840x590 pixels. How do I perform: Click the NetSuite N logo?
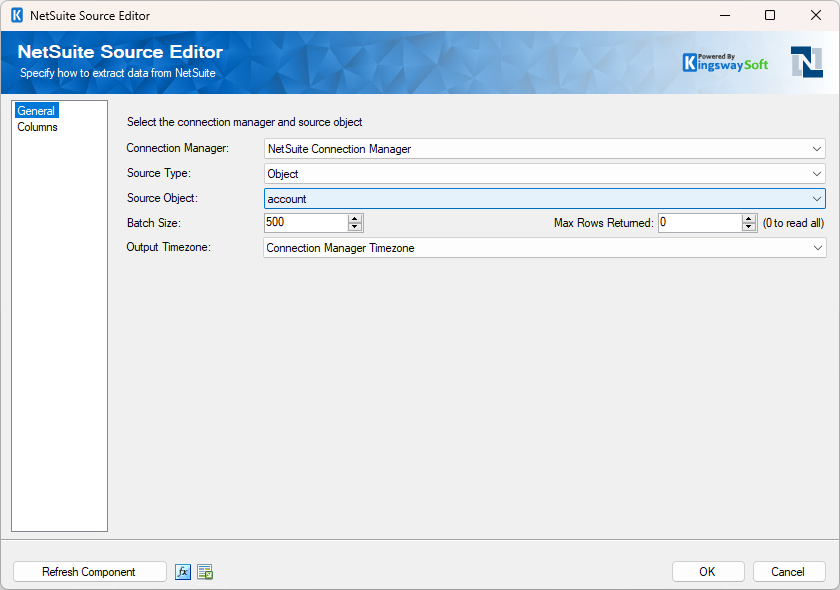point(807,62)
